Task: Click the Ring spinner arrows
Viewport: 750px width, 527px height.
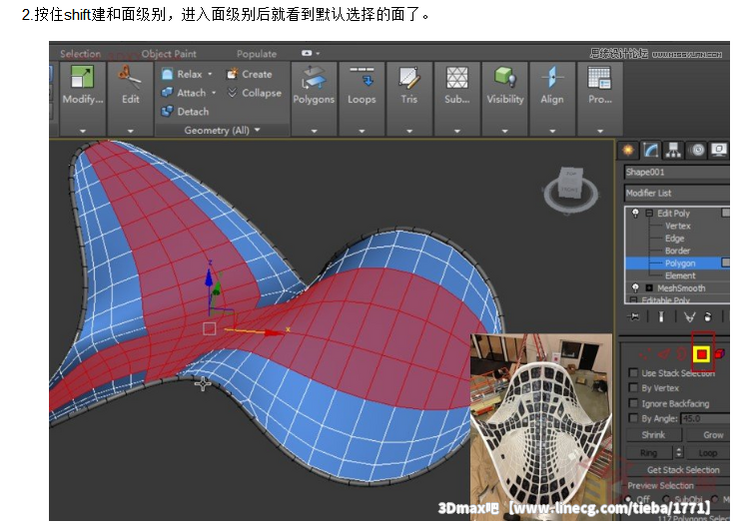Action: [x=679, y=452]
